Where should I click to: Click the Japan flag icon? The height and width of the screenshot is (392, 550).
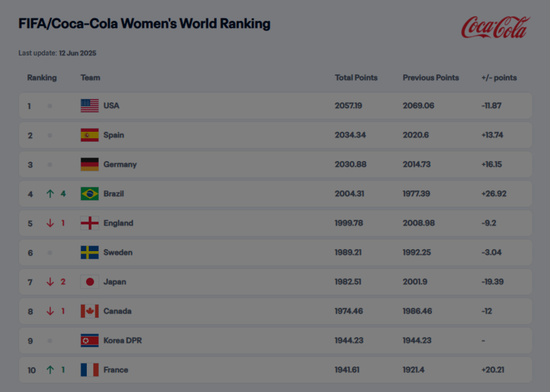tap(90, 282)
